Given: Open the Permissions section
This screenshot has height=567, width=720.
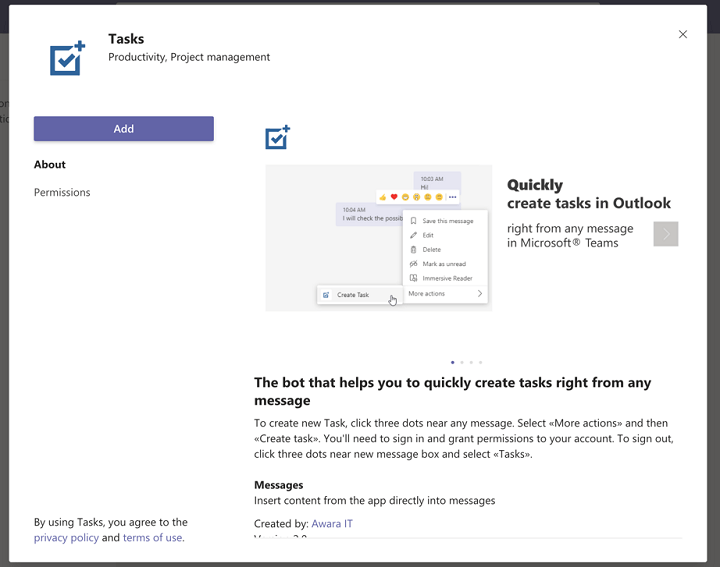Looking at the screenshot, I should coord(62,192).
